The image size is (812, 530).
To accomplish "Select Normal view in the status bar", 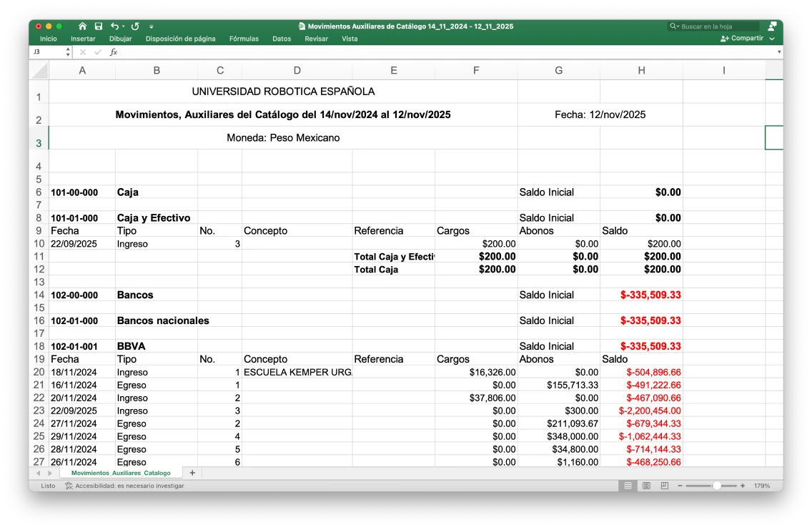I will pyautogui.click(x=628, y=486).
